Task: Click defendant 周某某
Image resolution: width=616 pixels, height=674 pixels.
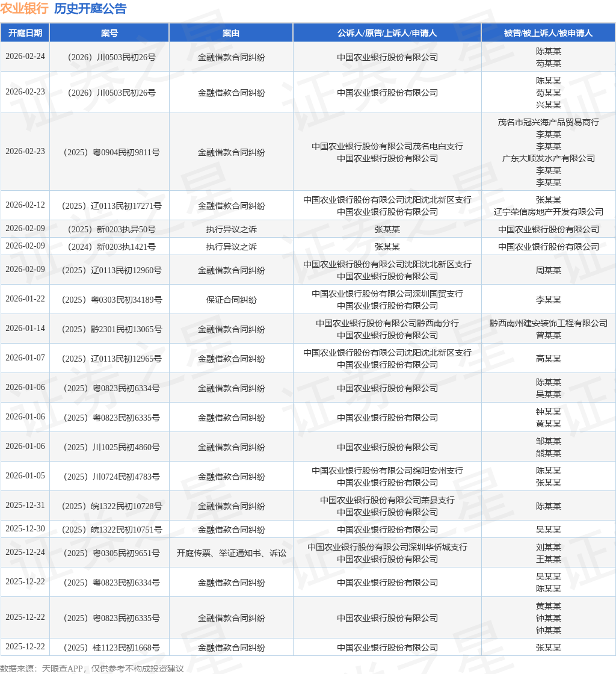Action: (x=549, y=270)
